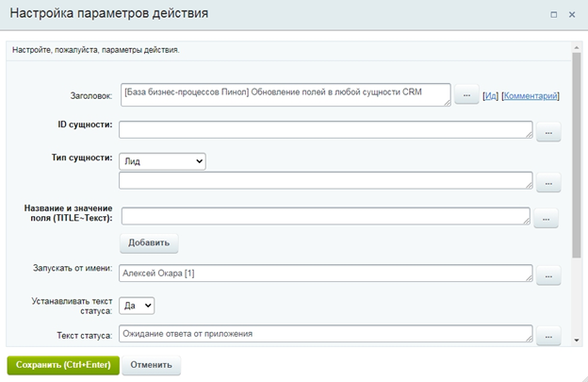The image size is (588, 382).
Task: Click ellipsis button next to Название и значение поля
Action: [x=547, y=219]
